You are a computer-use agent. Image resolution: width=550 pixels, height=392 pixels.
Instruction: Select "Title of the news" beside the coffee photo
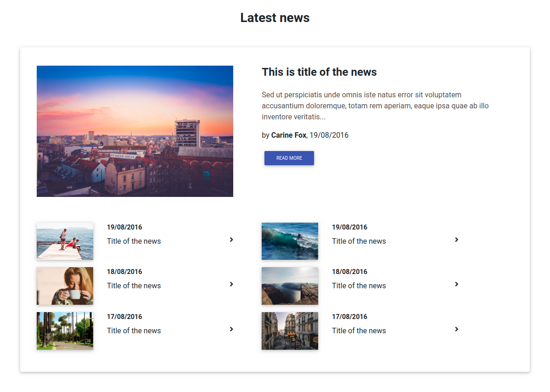tap(134, 286)
